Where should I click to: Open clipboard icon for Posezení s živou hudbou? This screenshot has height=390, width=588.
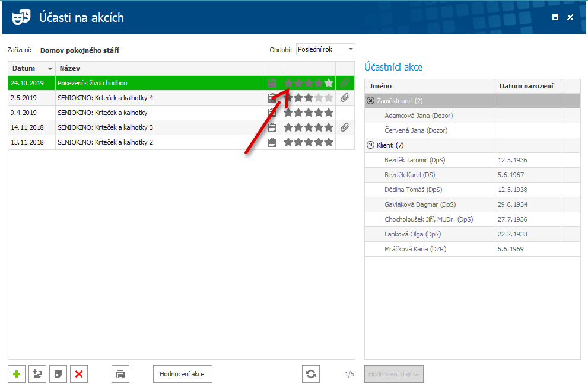point(272,83)
